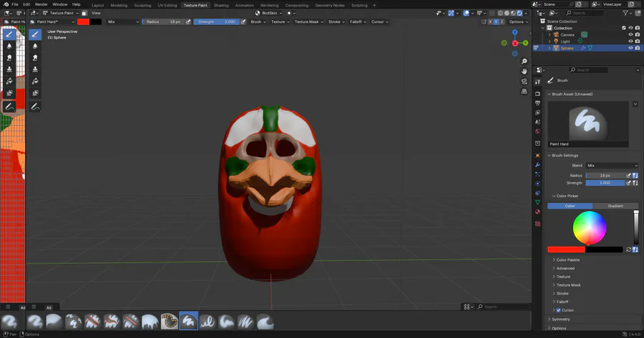Open the BirdSkin texture slot dropdown

(x=268, y=13)
